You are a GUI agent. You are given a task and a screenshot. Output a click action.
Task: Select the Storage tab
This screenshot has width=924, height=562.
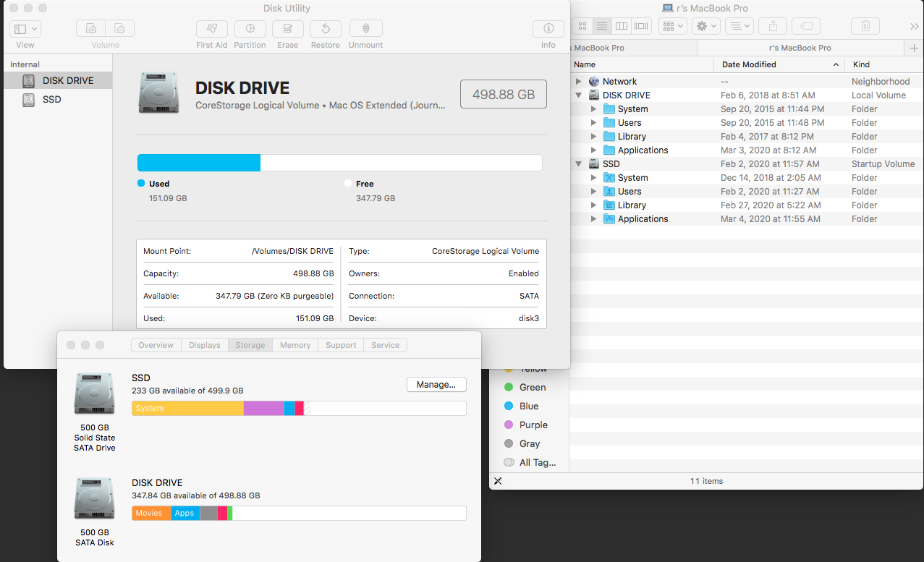point(250,345)
